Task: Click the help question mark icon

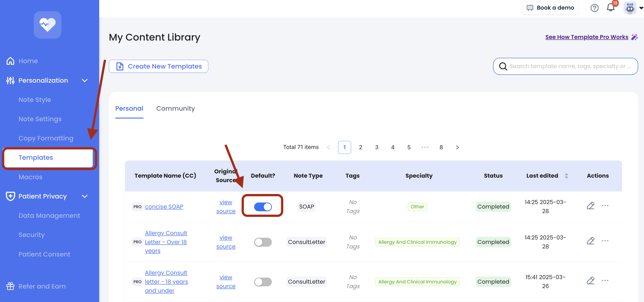Action: click(594, 8)
